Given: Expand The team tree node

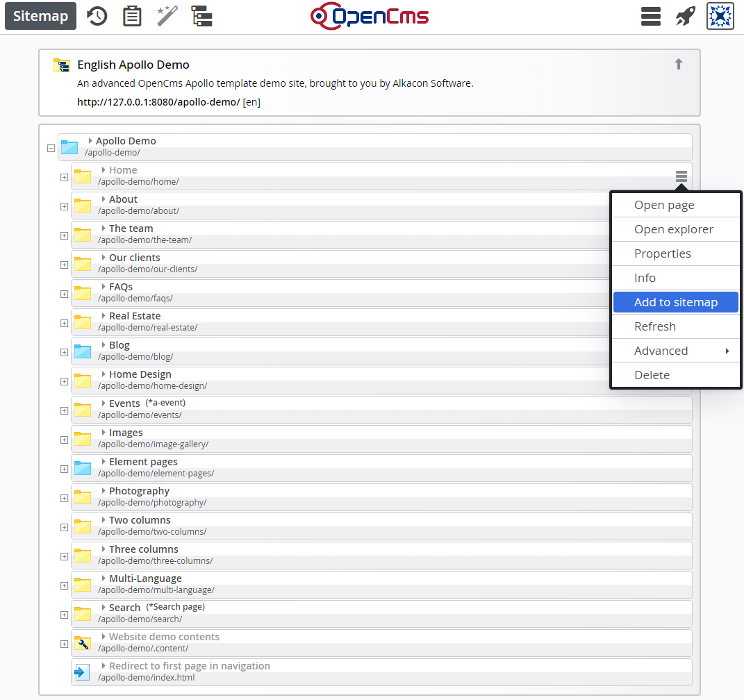Looking at the screenshot, I should point(64,235).
